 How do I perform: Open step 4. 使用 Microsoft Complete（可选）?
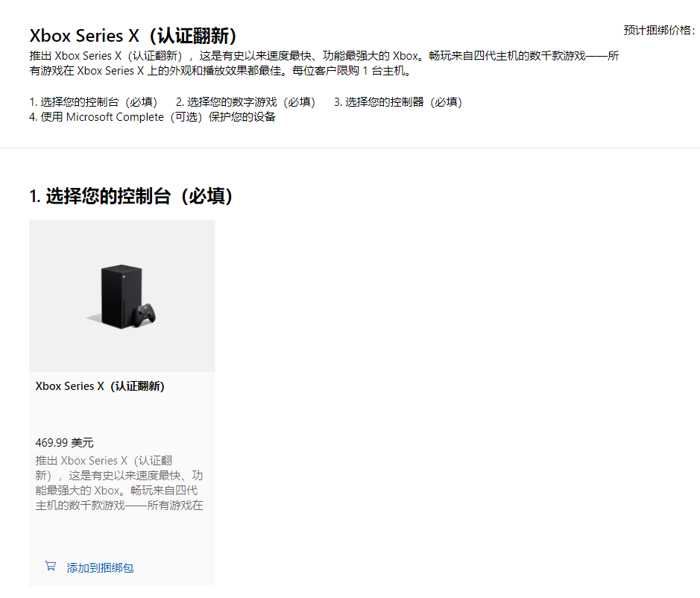coord(152,117)
